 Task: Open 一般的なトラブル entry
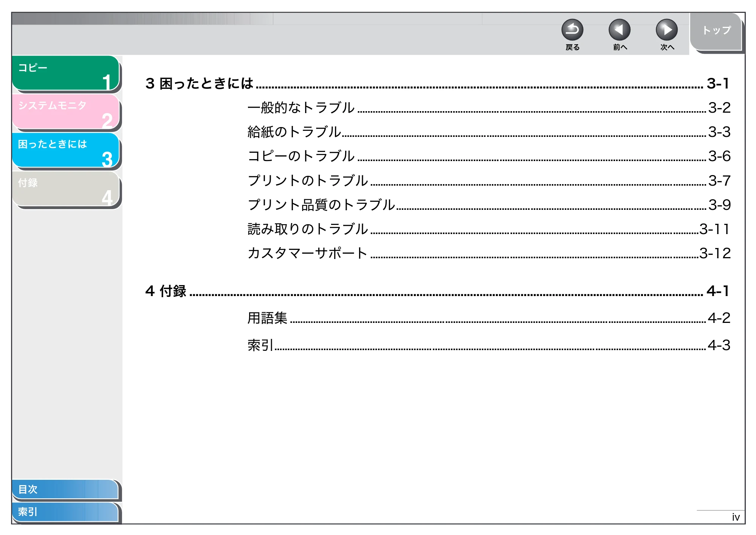click(489, 108)
